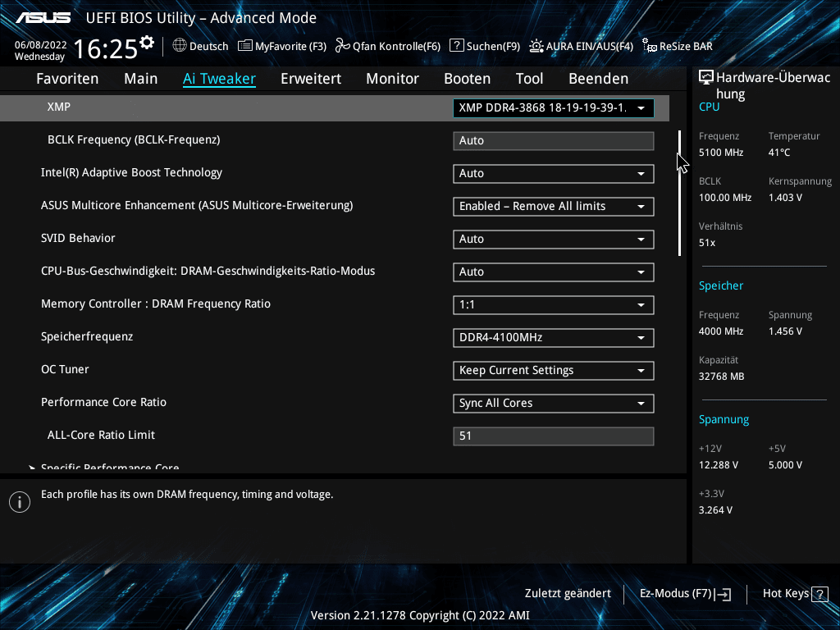Click the settings list scrollbar

click(679, 193)
